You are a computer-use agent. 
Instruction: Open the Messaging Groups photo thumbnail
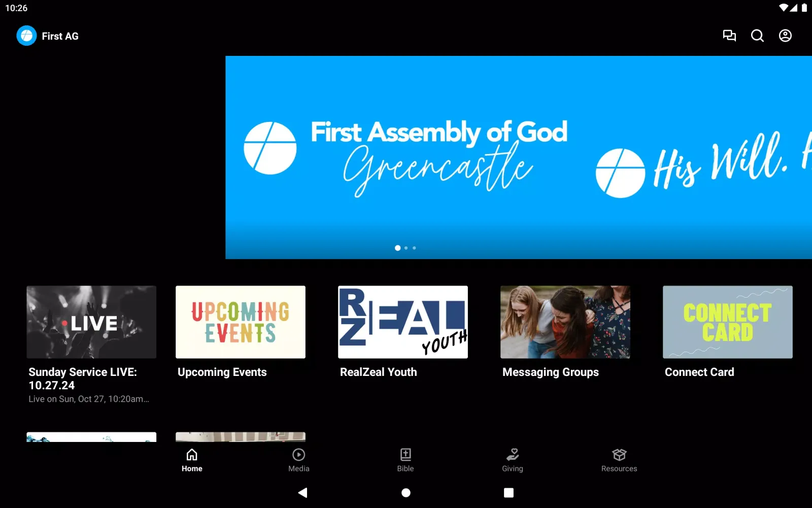(565, 322)
